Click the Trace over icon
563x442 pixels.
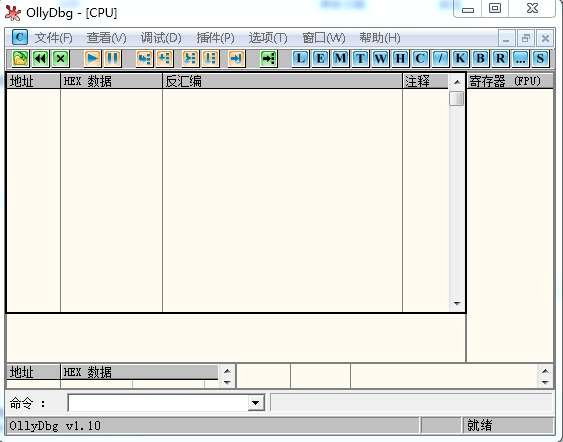tap(210, 59)
